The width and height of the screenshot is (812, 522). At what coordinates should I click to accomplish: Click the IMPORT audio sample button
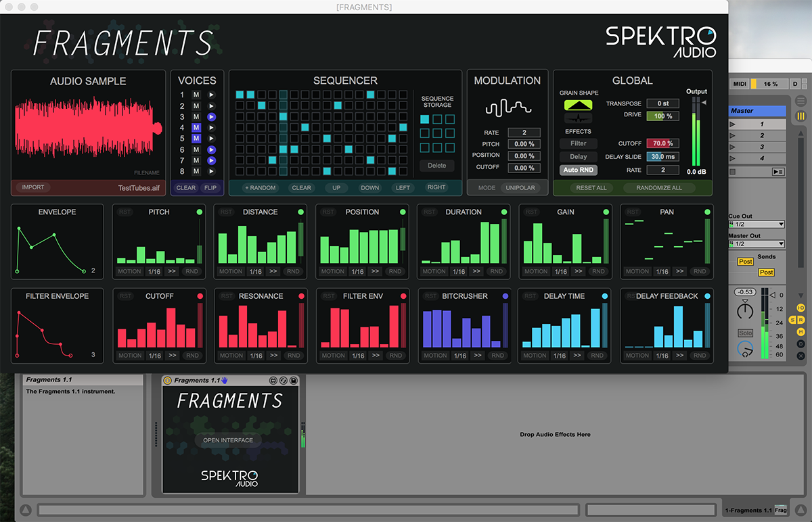pyautogui.click(x=33, y=187)
